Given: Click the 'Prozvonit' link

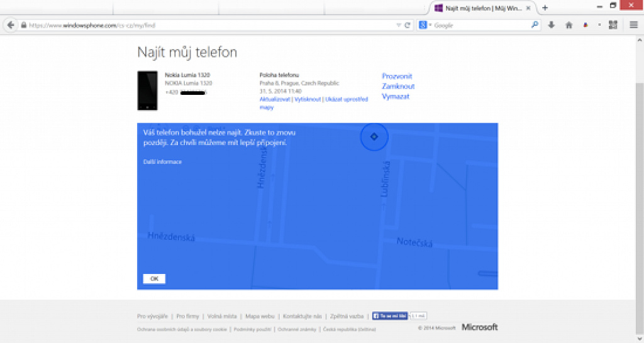Looking at the screenshot, I should click(x=397, y=76).
